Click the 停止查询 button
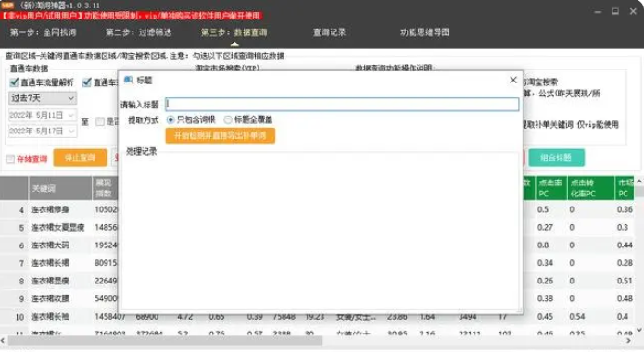This screenshot has height=352, width=644. click(x=80, y=157)
